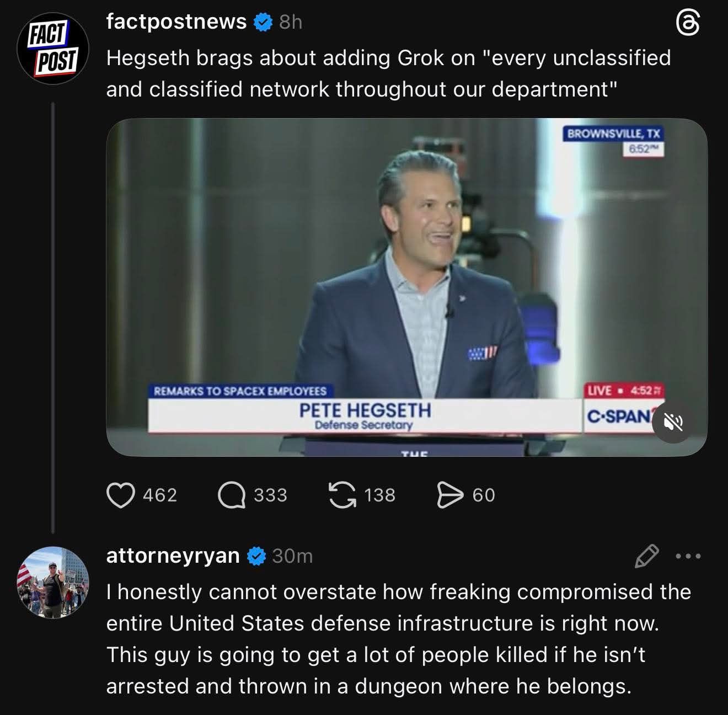Click attorneyryan's blue verified badge

click(x=255, y=556)
